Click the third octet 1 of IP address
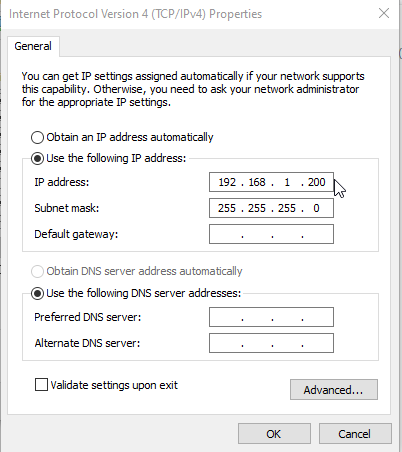This screenshot has width=402, height=452. 287,182
